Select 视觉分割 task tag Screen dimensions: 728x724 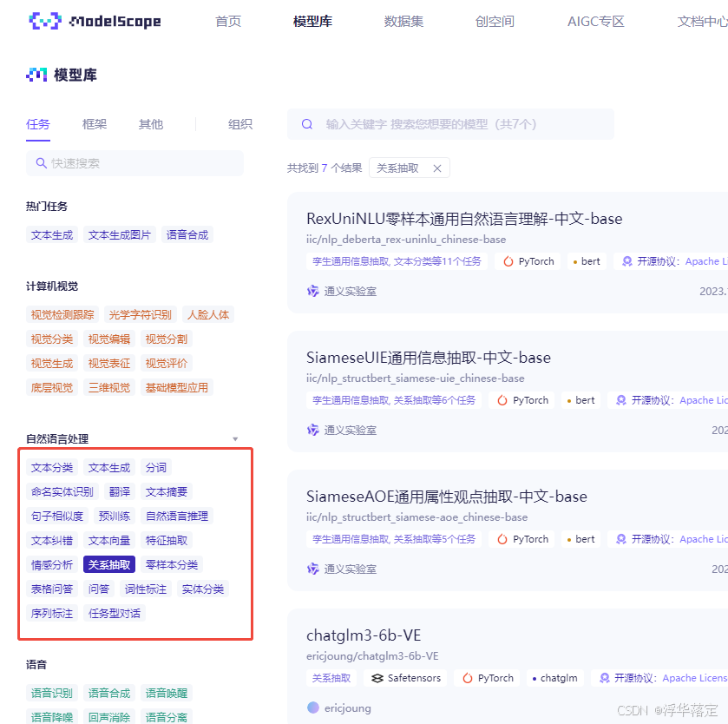coord(167,339)
